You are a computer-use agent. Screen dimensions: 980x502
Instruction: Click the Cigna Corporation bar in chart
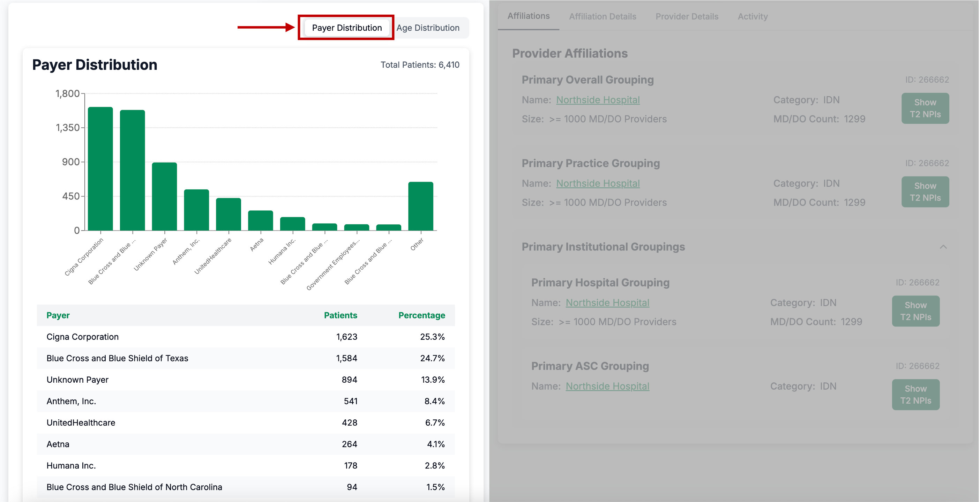point(100,169)
